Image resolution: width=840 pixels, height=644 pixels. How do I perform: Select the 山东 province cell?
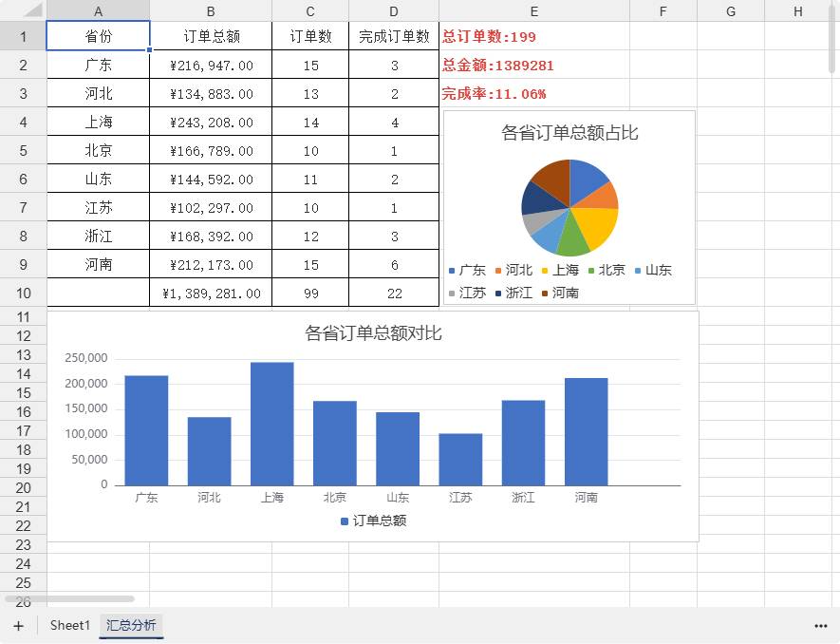pyautogui.click(x=98, y=179)
